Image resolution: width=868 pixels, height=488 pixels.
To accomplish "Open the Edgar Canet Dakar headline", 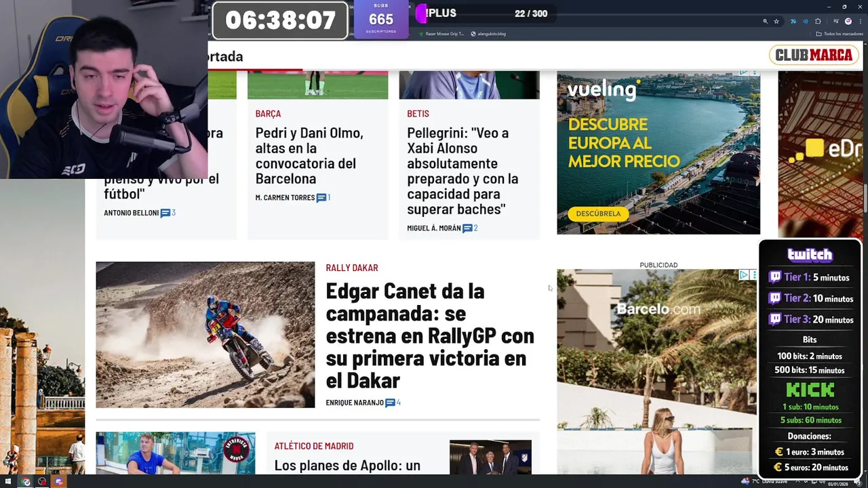I will [x=430, y=335].
